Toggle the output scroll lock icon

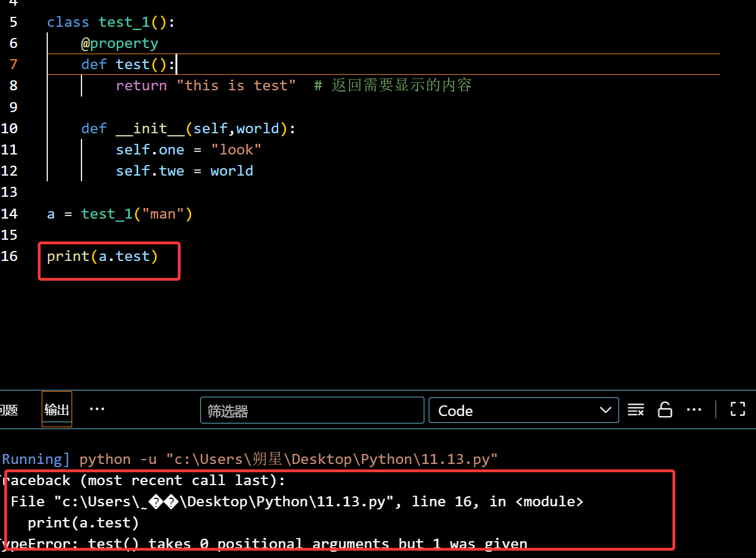(665, 410)
